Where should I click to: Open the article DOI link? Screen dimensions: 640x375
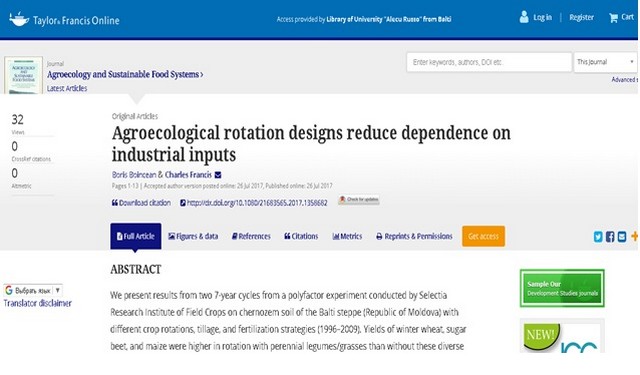[x=253, y=203]
